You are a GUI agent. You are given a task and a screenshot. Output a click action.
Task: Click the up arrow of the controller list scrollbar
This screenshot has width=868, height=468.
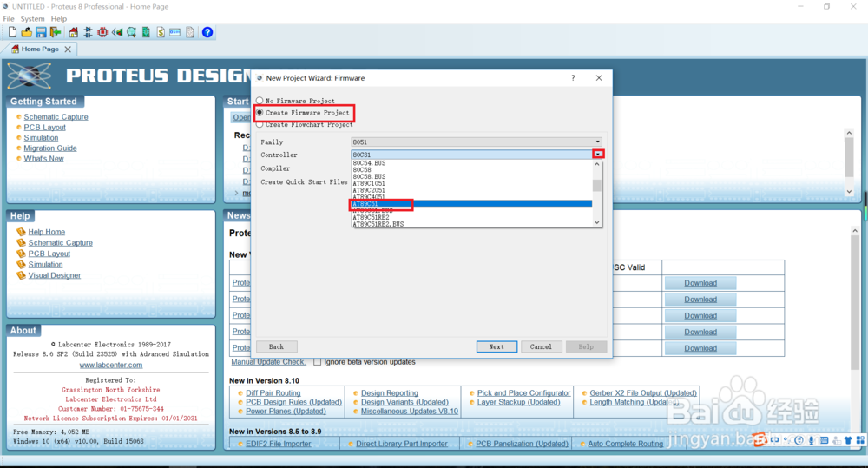[x=597, y=164]
